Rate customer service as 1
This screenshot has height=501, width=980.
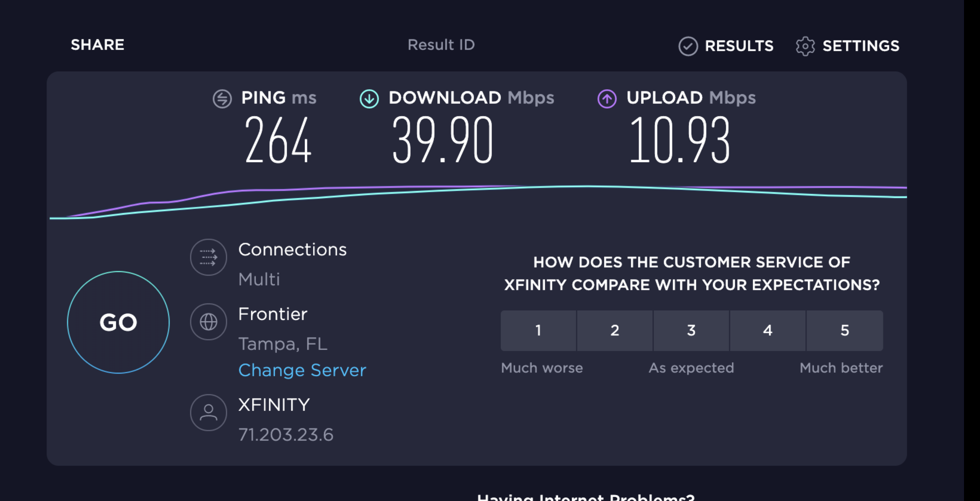tap(538, 331)
